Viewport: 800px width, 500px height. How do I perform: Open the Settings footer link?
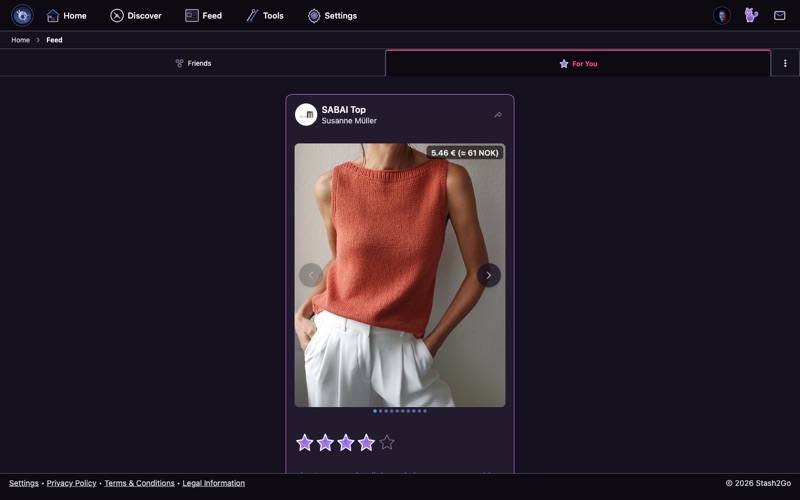point(23,483)
